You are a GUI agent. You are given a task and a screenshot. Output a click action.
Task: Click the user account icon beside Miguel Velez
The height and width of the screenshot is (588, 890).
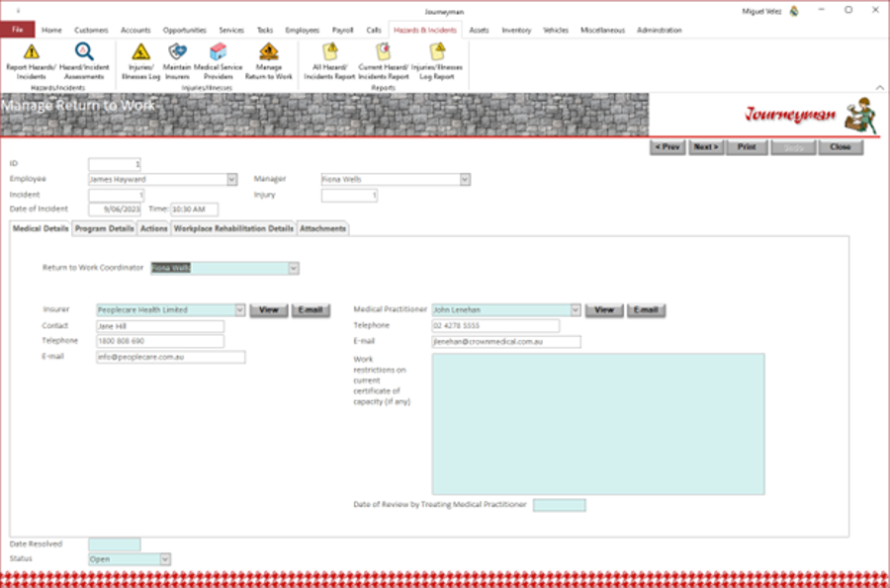coord(794,11)
